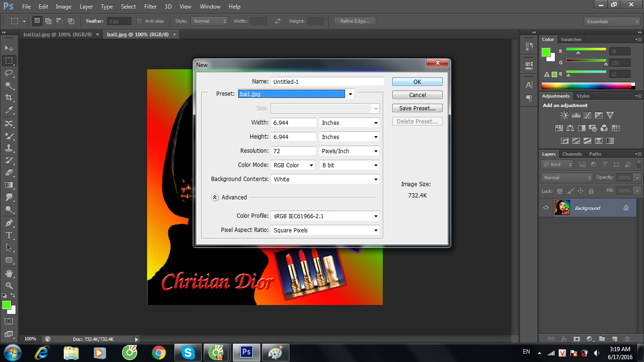644x362 pixels.
Task: Open the Pixel Aspect Ratio dropdown
Action: [x=325, y=230]
